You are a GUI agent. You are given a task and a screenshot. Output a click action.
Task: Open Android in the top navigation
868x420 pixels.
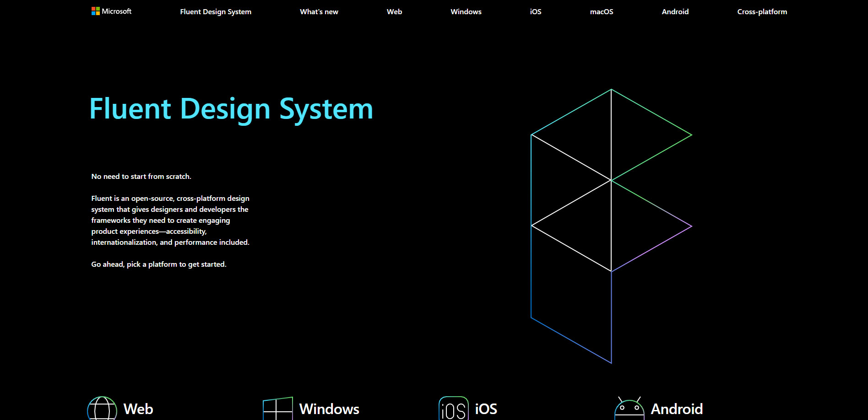pos(675,12)
